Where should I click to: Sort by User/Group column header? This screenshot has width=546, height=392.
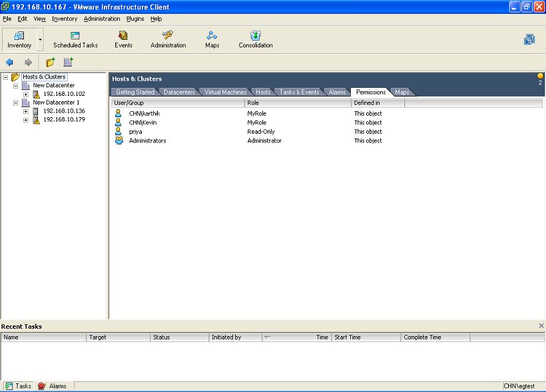tap(178, 103)
